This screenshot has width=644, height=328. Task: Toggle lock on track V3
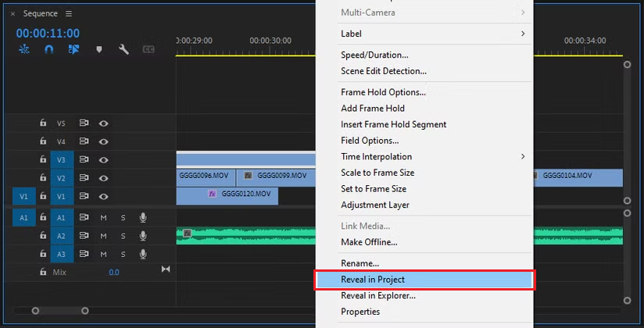[43, 159]
